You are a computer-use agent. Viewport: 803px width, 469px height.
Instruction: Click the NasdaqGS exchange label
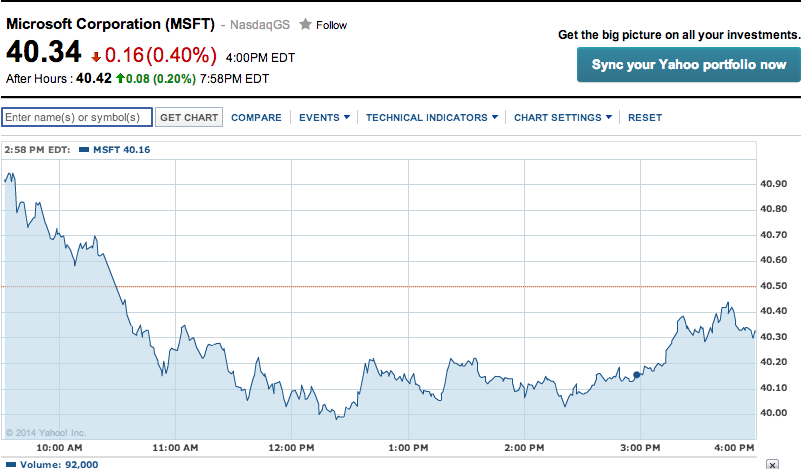(x=260, y=25)
